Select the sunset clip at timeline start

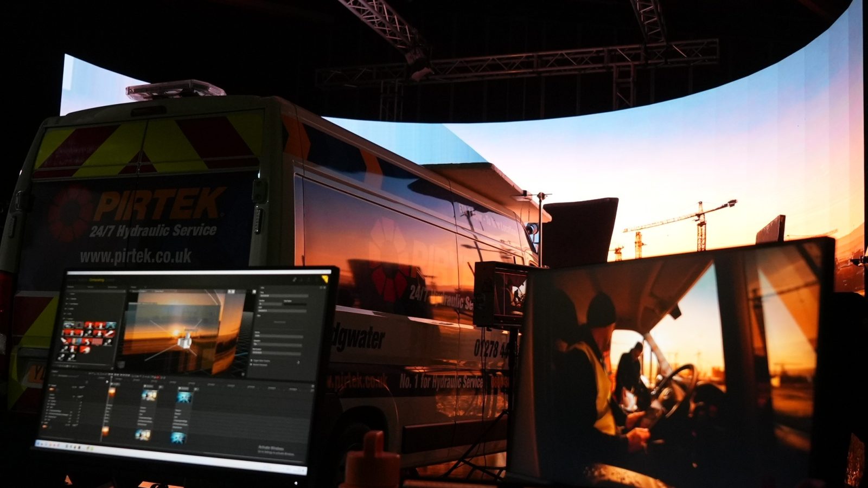coord(112,391)
